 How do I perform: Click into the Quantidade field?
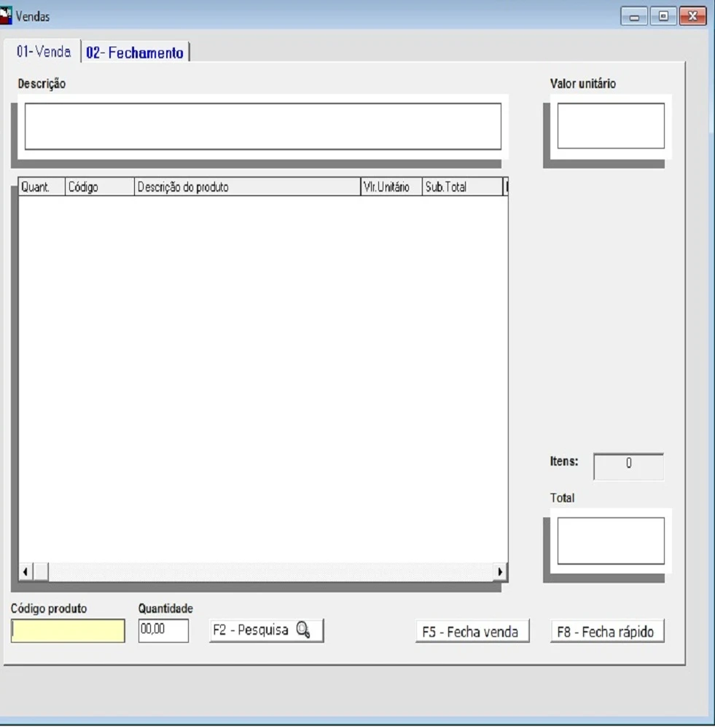pos(163,631)
